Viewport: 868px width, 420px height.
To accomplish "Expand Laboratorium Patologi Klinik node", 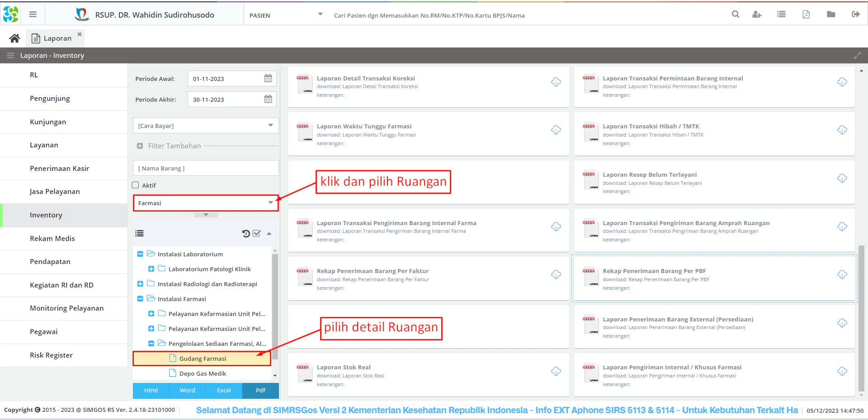I will (x=151, y=269).
